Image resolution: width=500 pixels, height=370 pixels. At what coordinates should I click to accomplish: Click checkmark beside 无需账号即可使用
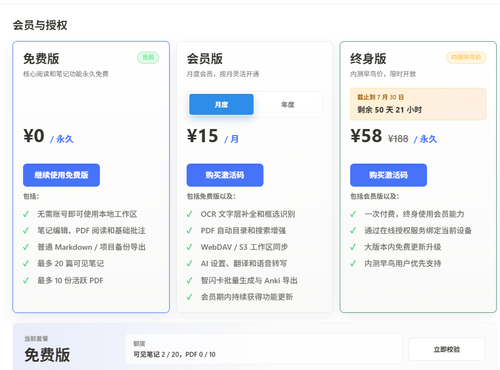(x=26, y=214)
